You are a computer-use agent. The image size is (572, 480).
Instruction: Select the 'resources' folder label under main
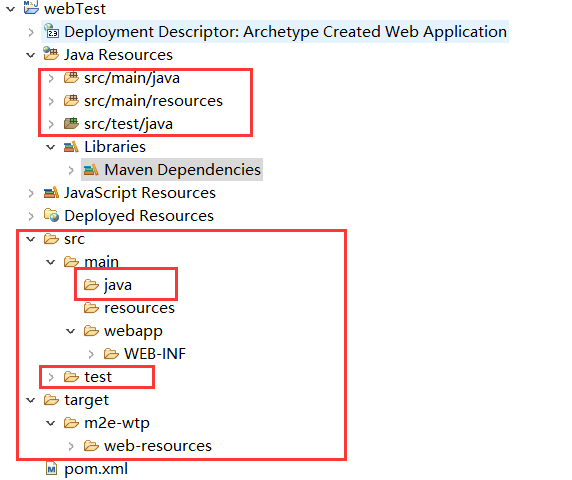(x=139, y=308)
